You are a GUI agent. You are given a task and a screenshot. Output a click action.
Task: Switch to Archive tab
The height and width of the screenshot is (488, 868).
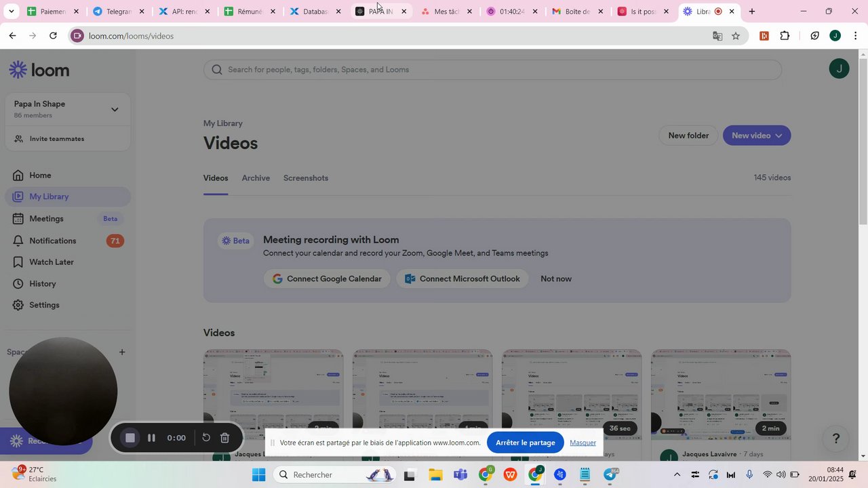tap(256, 178)
